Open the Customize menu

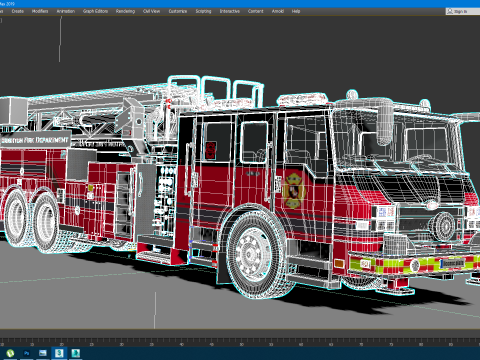[178, 11]
